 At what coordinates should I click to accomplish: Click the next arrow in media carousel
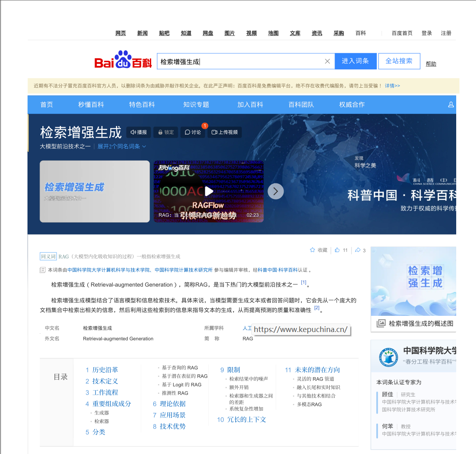pyautogui.click(x=276, y=191)
